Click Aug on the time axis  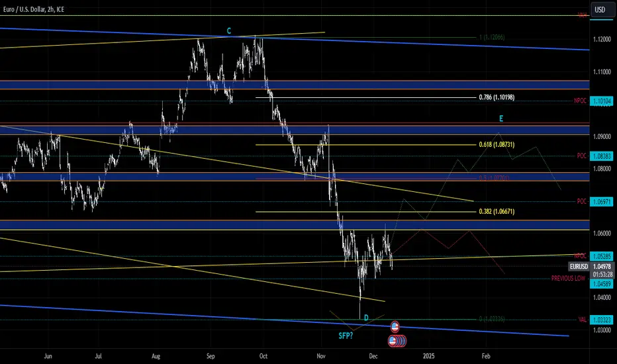pos(156,356)
